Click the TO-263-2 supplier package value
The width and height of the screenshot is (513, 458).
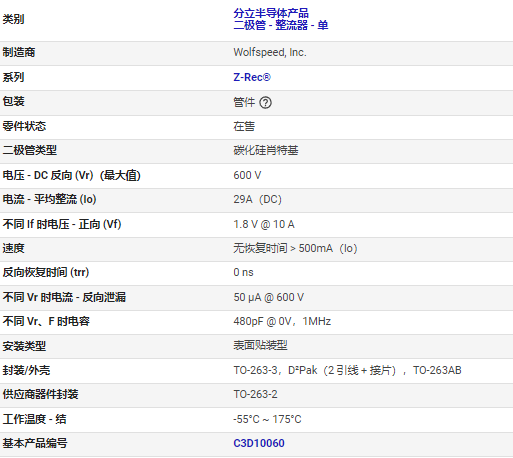[255, 394]
